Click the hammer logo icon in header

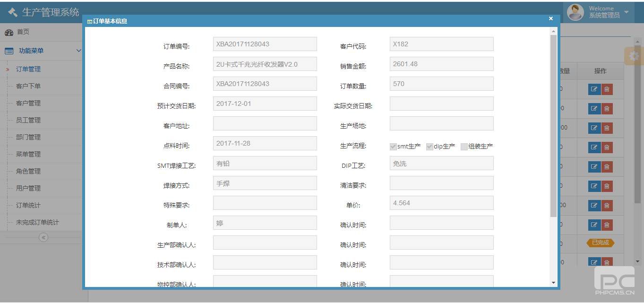click(13, 12)
